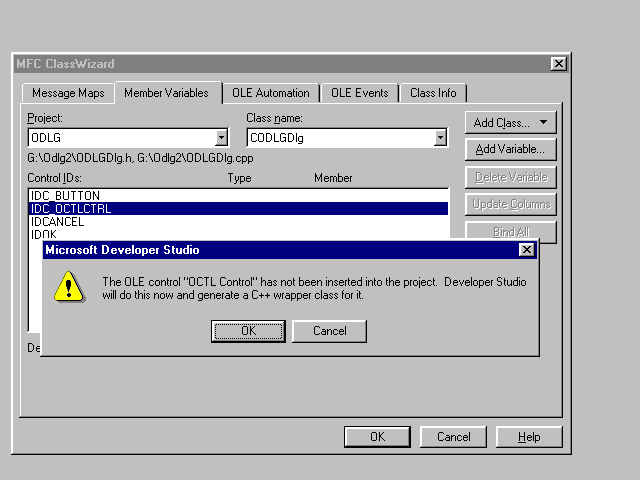
Task: Switch to the Message Maps tab
Action: (x=68, y=93)
